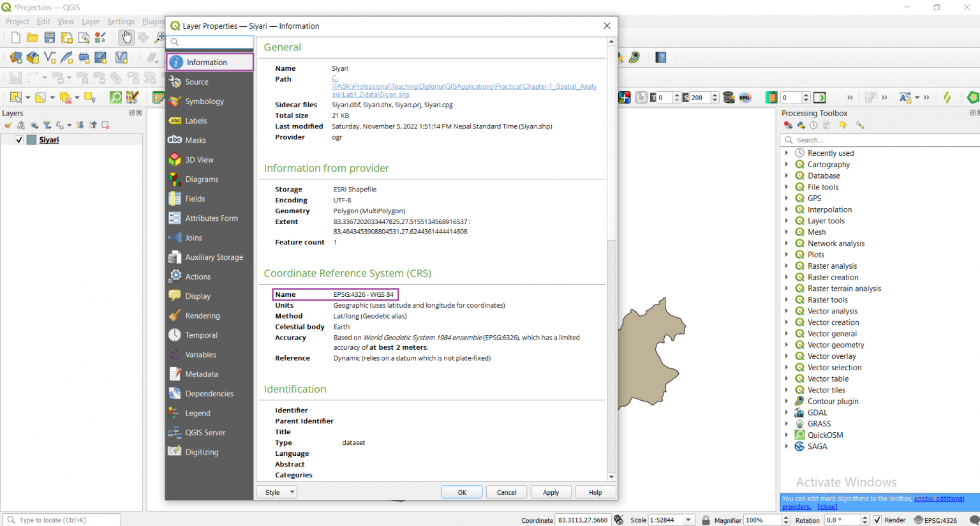The image size is (980, 526).
Task: Open the Settings menu
Action: [121, 21]
